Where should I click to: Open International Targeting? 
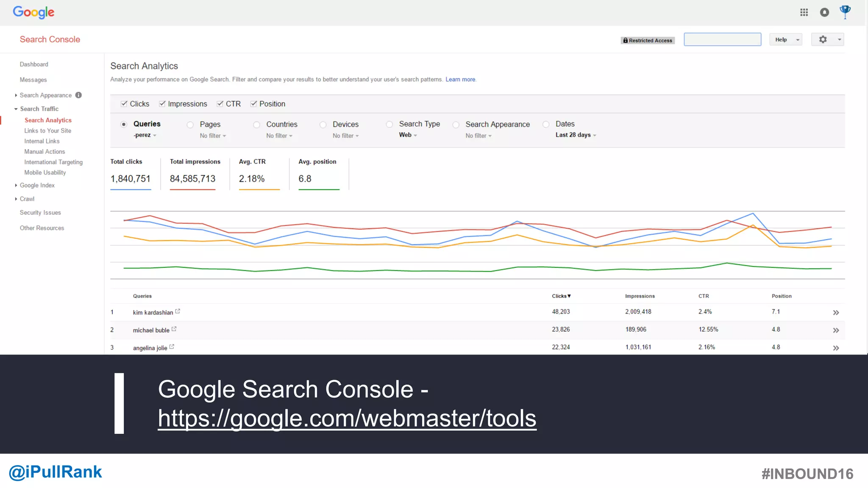point(53,162)
